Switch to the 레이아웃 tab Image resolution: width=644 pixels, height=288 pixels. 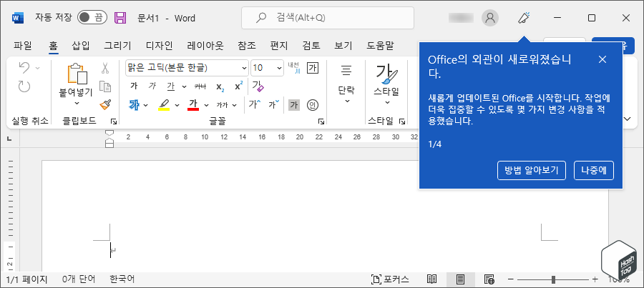click(x=205, y=46)
